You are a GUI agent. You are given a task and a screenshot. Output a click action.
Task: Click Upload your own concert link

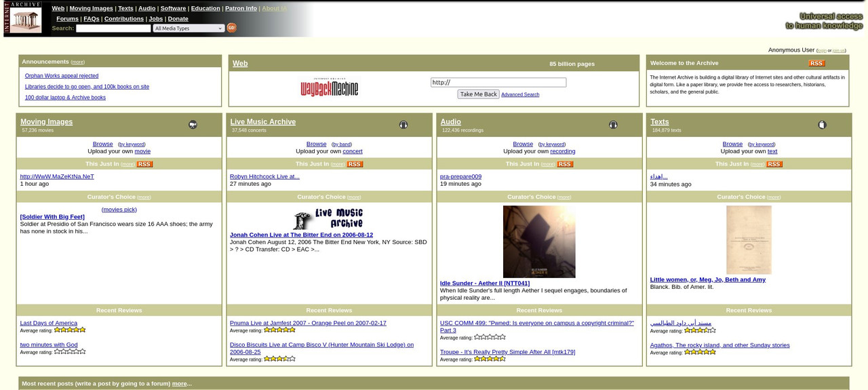click(353, 151)
